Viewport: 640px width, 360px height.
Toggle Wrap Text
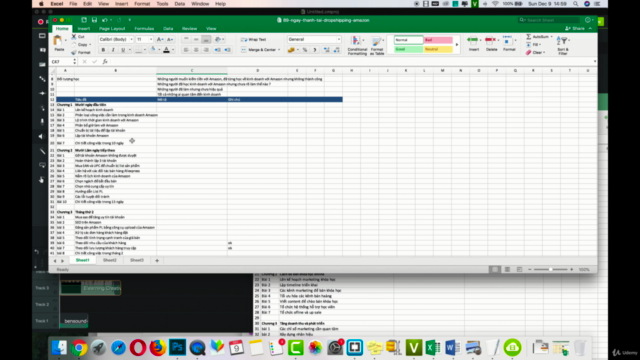point(253,40)
